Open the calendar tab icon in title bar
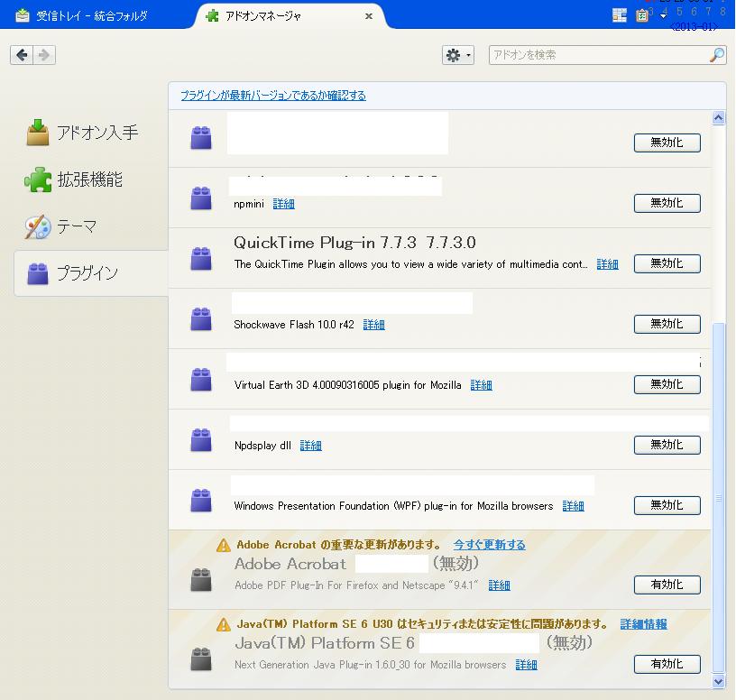The width and height of the screenshot is (736, 700). tap(620, 15)
